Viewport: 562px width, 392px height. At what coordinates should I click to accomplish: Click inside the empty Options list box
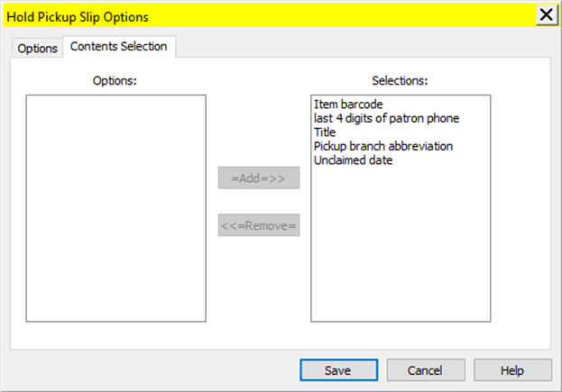115,207
